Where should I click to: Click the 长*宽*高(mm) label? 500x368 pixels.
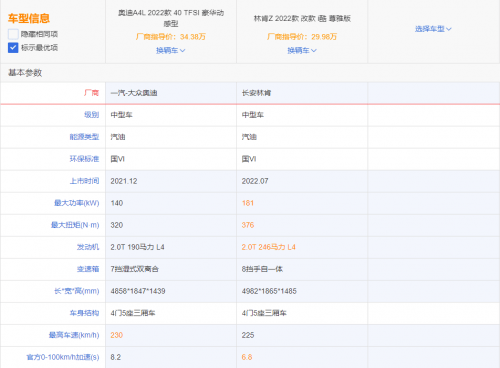tap(77, 291)
